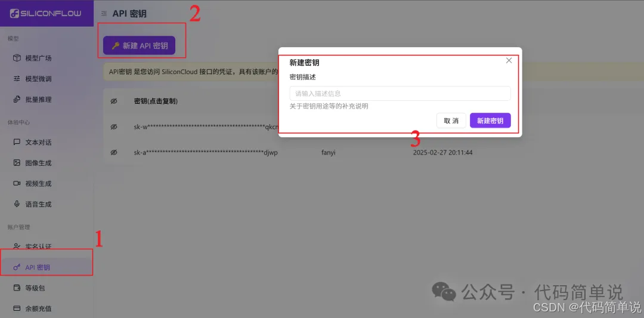644x318 pixels.
Task: Click the fanyi description cell
Action: point(329,152)
